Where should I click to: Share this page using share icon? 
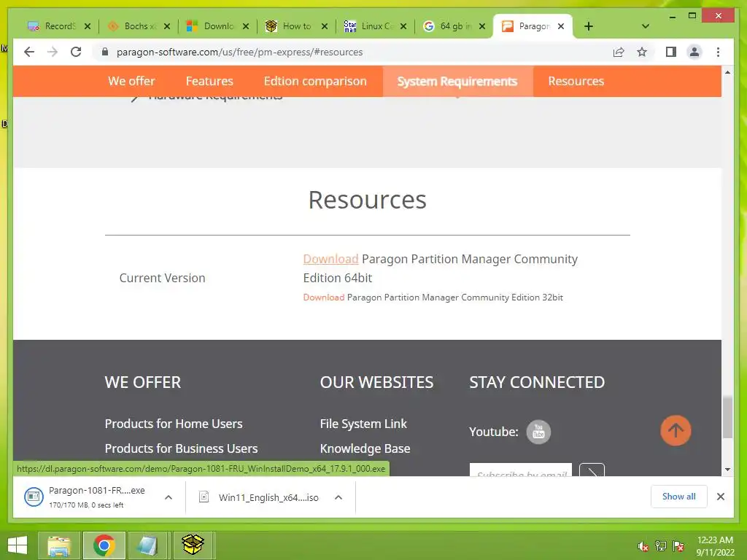[619, 52]
